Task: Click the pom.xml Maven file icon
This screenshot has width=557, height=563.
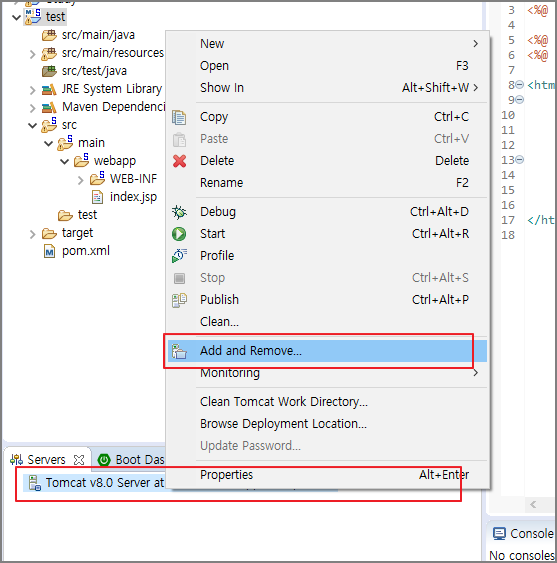Action: click(x=49, y=251)
